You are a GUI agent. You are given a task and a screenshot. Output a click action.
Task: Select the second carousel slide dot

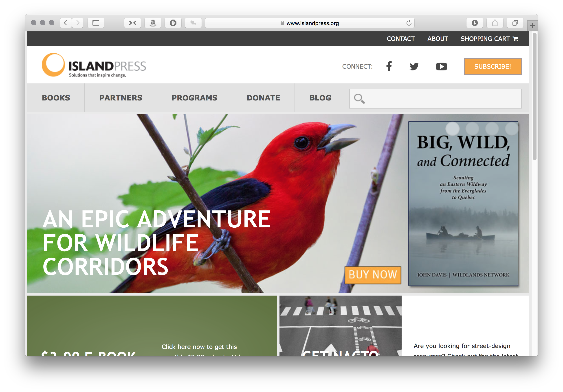[472, 128]
